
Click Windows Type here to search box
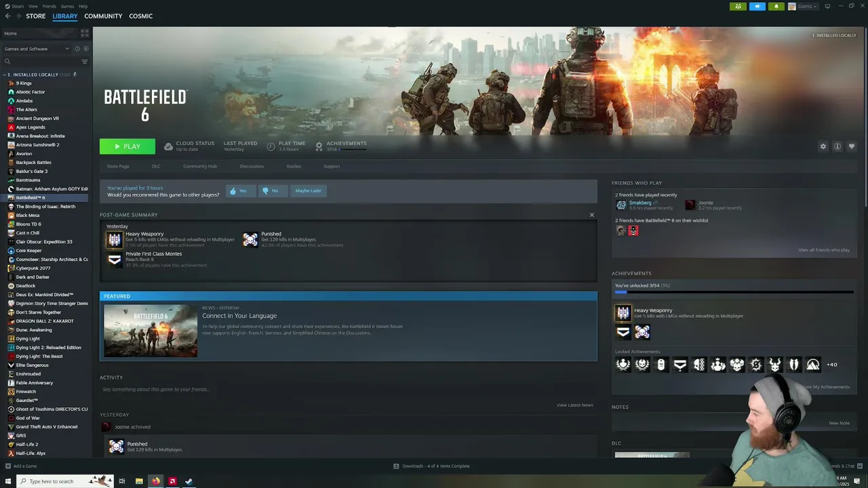coord(65,481)
